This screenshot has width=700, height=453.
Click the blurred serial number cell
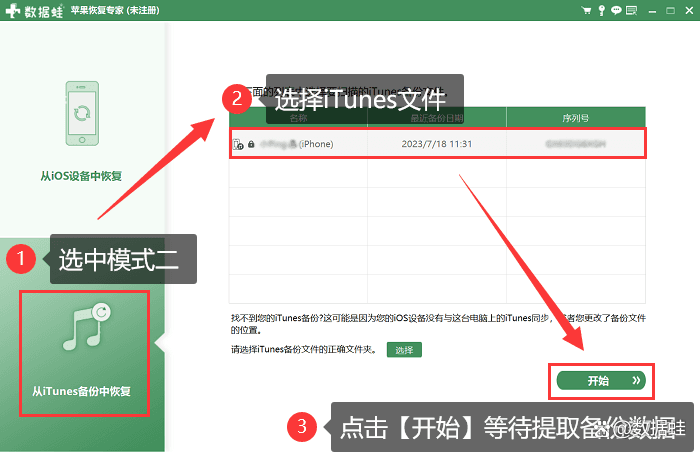[x=576, y=144]
